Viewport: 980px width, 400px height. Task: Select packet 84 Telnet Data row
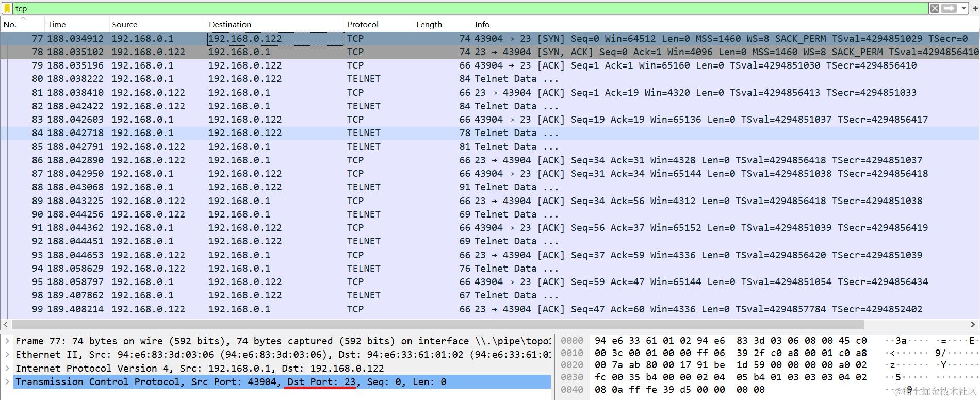click(x=489, y=133)
